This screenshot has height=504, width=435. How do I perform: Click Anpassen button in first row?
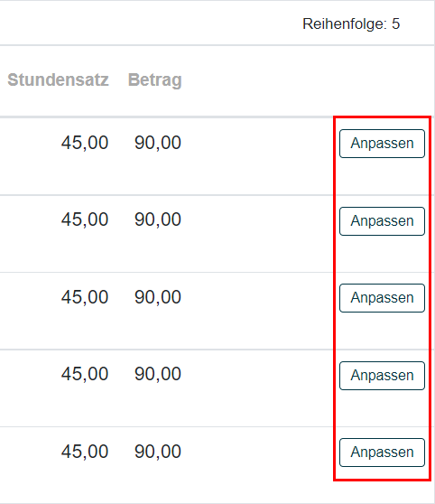(382, 144)
